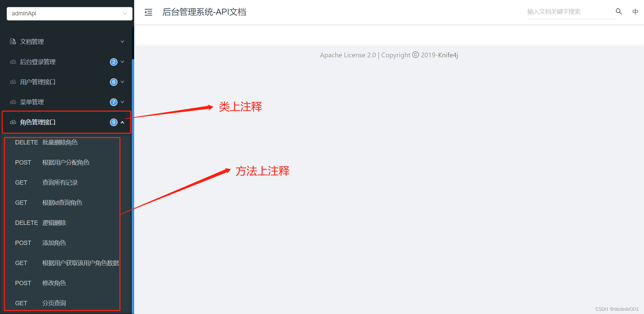Viewport: 644px width, 314px height.
Task: Focus the document keyword search field
Action: [x=571, y=12]
